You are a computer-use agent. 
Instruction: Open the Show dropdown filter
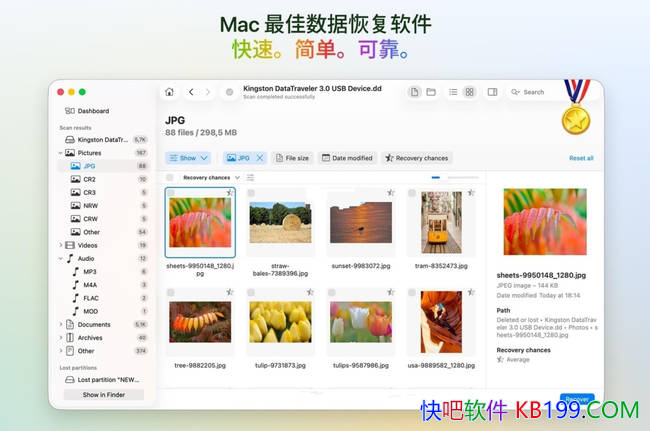189,158
